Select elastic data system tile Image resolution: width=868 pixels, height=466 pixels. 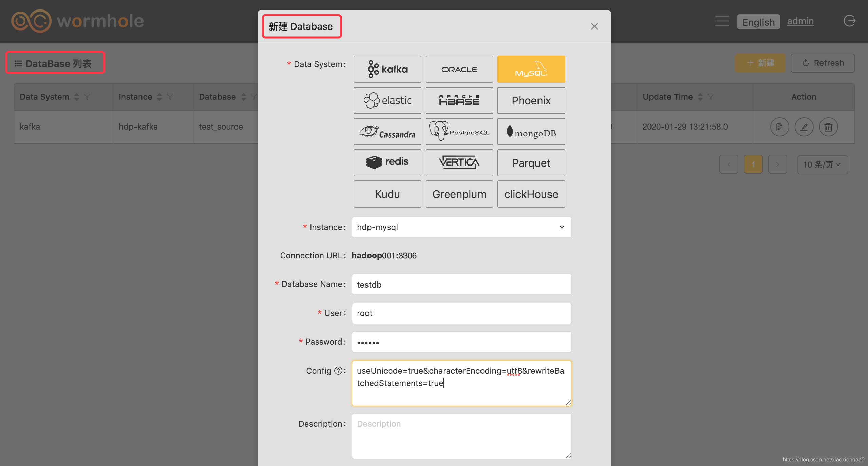[x=387, y=100]
